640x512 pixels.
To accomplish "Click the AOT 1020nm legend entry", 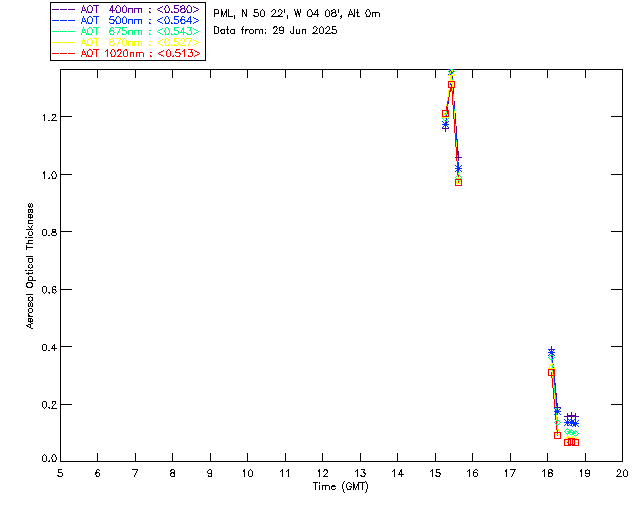I will (127, 53).
